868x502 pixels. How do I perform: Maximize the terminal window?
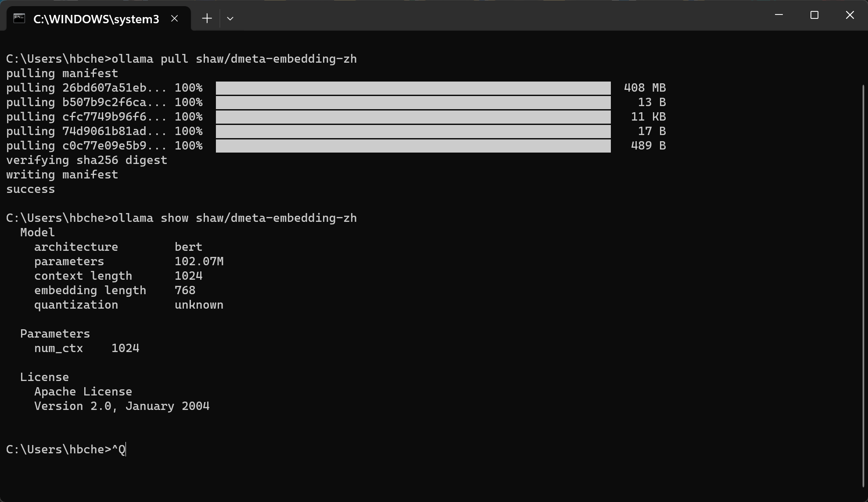(814, 15)
